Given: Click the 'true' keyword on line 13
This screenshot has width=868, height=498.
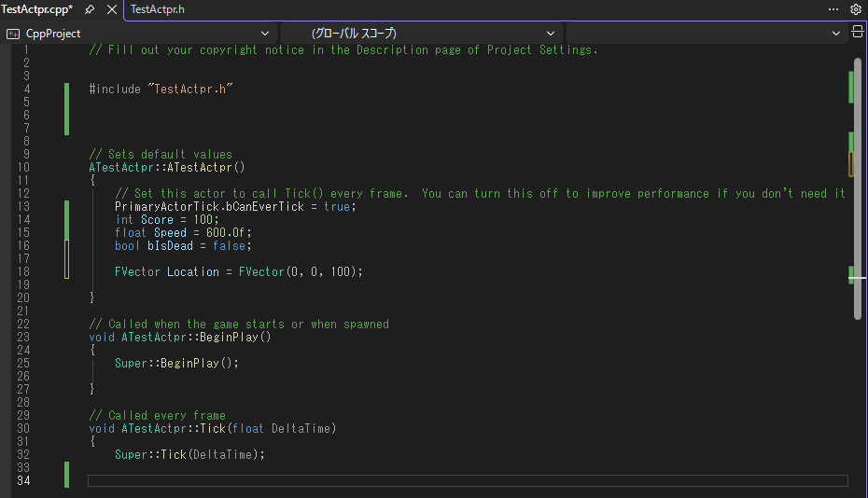Looking at the screenshot, I should click(337, 206).
